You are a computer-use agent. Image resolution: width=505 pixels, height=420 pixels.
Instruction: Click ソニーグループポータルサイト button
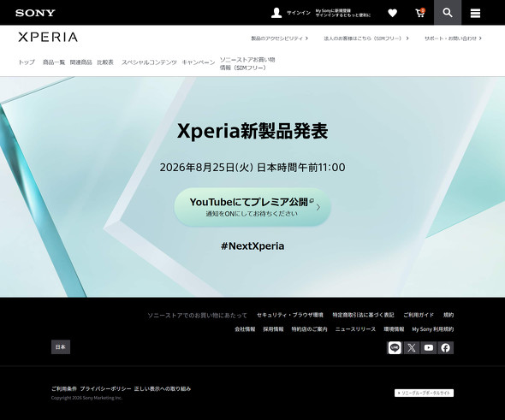tap(425, 393)
